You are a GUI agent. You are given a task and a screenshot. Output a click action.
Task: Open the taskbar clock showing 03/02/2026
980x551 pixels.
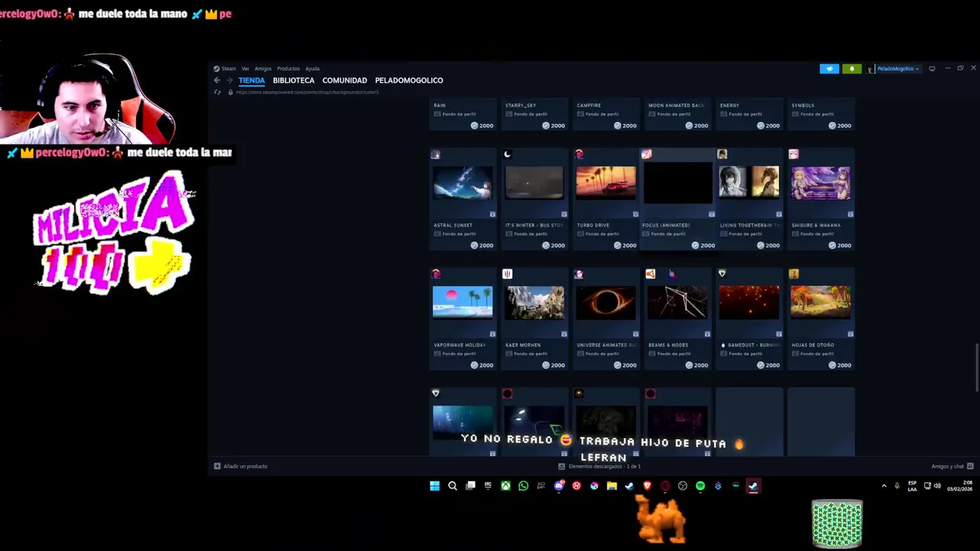click(959, 486)
